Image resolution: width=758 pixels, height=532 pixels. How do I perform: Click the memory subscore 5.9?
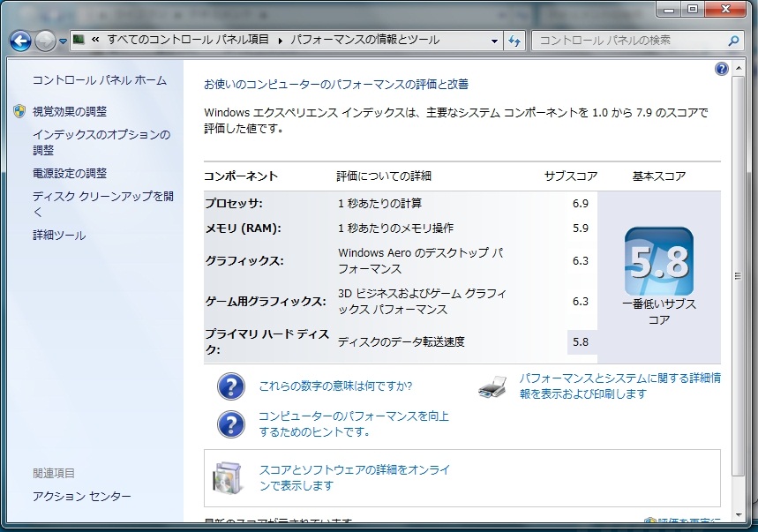(x=581, y=229)
